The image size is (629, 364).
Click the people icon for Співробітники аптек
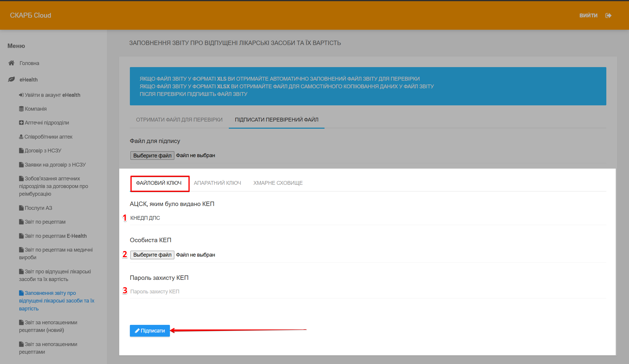pyautogui.click(x=21, y=137)
